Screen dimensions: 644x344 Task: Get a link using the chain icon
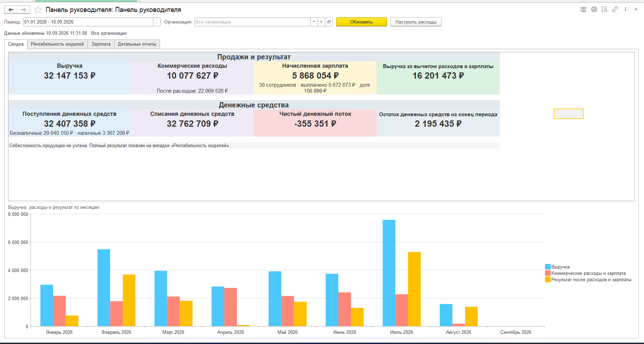(615, 9)
